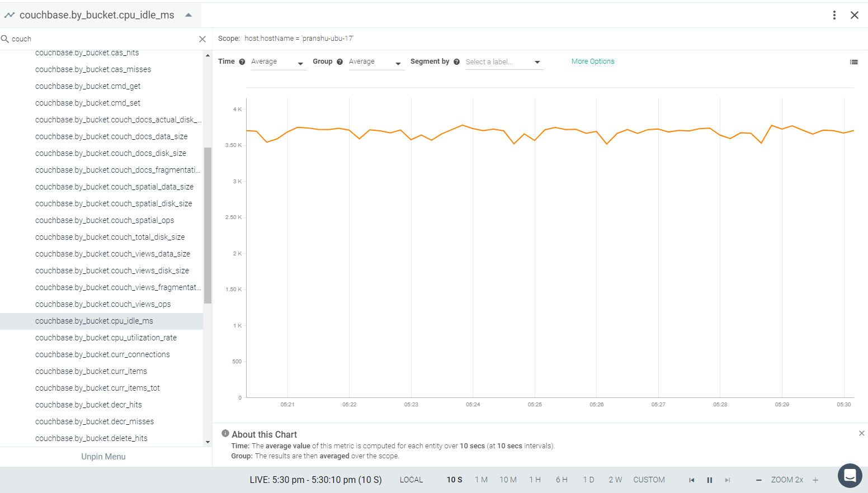The image size is (868, 493).
Task: Select the 1 D time range
Action: 588,480
